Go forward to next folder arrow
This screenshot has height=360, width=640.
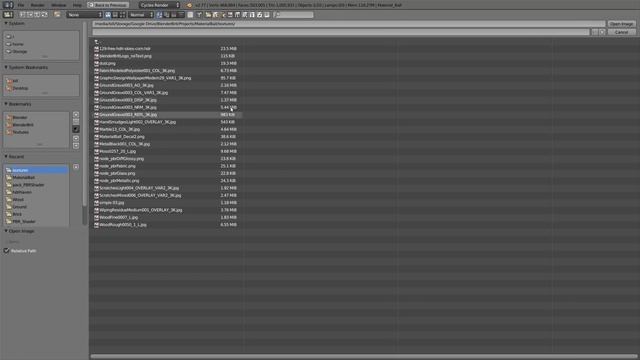(30, 15)
